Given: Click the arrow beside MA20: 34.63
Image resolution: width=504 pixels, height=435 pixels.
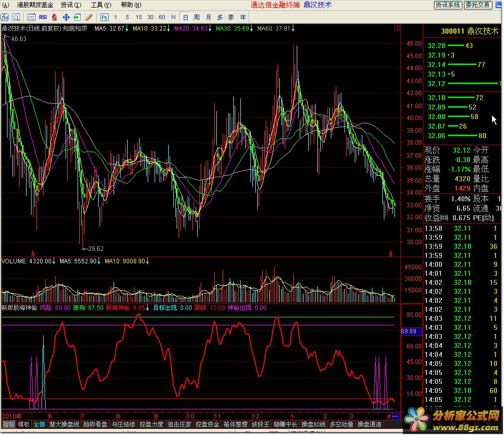Looking at the screenshot, I should 210,29.
